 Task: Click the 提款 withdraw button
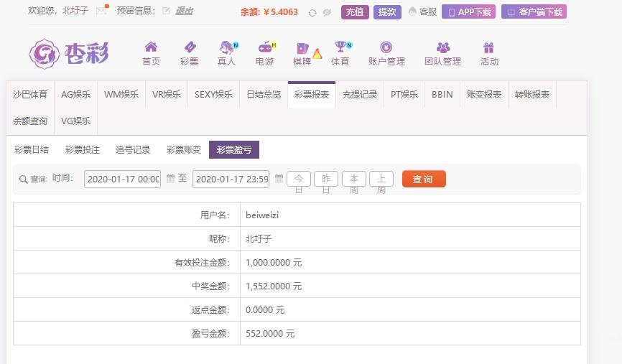click(x=387, y=12)
